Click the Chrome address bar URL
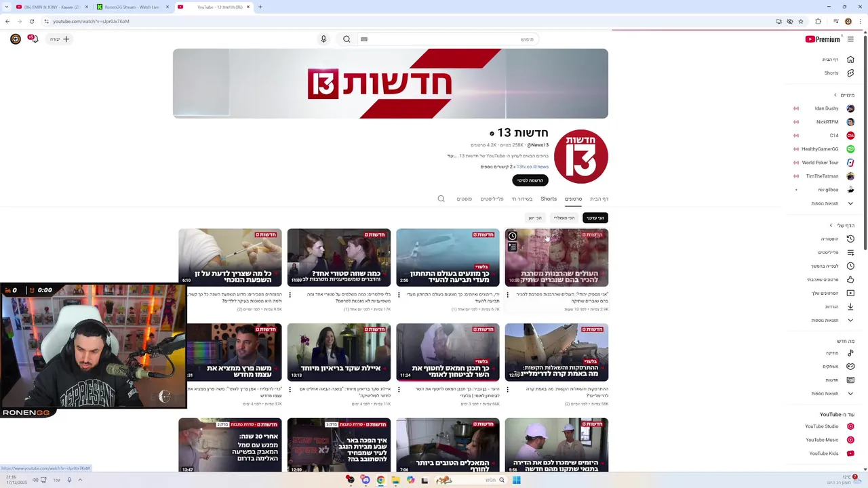Screen dimensions: 868x488 [x=91, y=21]
